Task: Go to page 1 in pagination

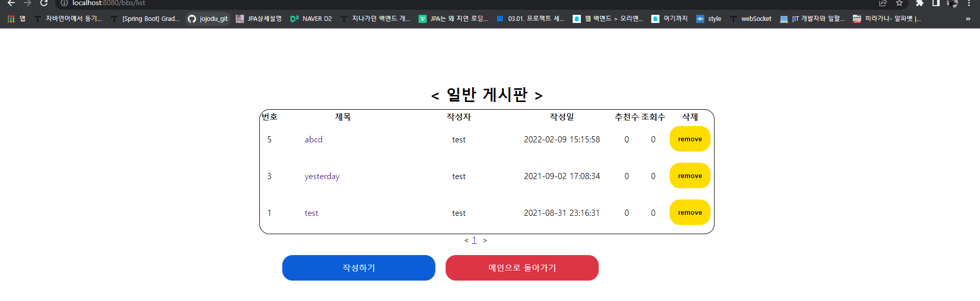Action: pyautogui.click(x=474, y=240)
